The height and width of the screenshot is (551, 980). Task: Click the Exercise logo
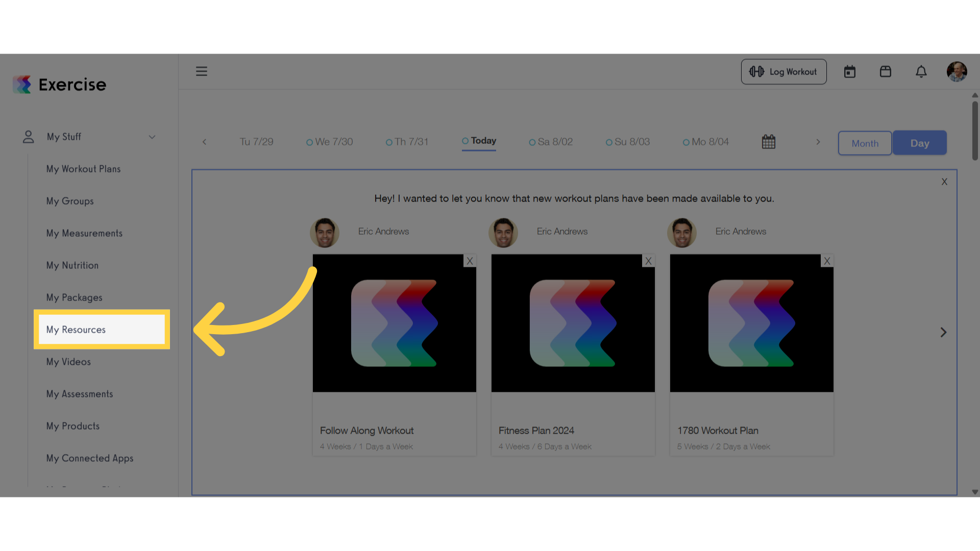coord(60,85)
